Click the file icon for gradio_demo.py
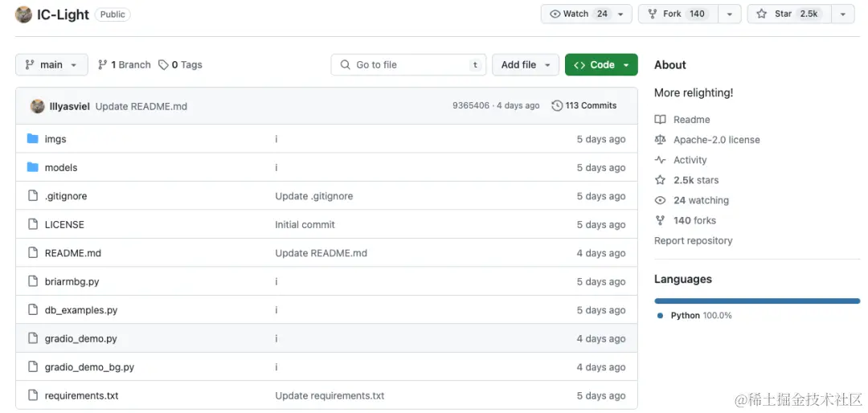868x413 pixels. point(33,338)
